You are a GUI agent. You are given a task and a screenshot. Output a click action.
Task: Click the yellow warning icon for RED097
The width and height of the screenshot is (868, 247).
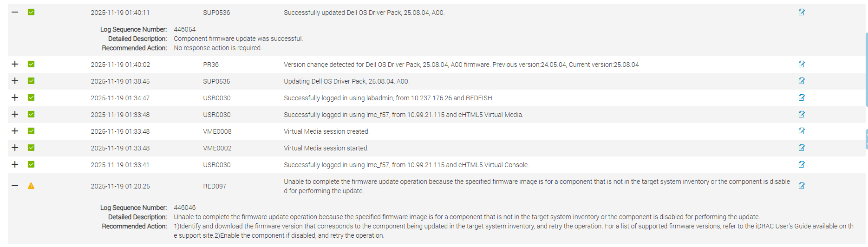tap(31, 186)
